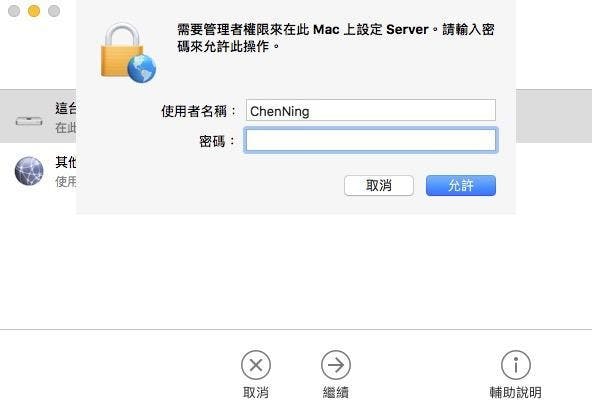Click the circled arrow 繼續 icon
Screen dimensions: 592x420
pyautogui.click(x=336, y=365)
